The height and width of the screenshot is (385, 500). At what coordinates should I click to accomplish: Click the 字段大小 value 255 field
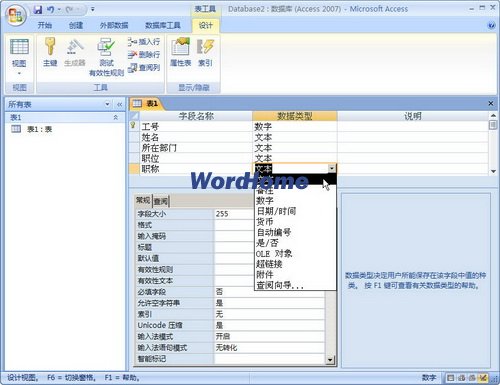(x=233, y=214)
